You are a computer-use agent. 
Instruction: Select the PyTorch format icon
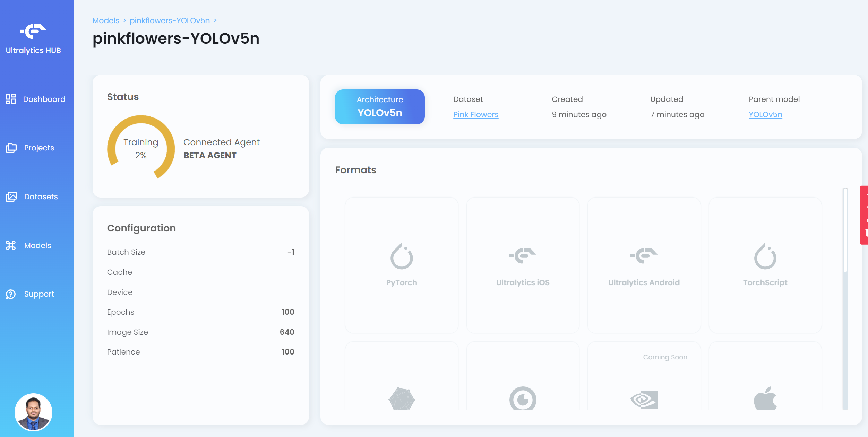pyautogui.click(x=402, y=256)
